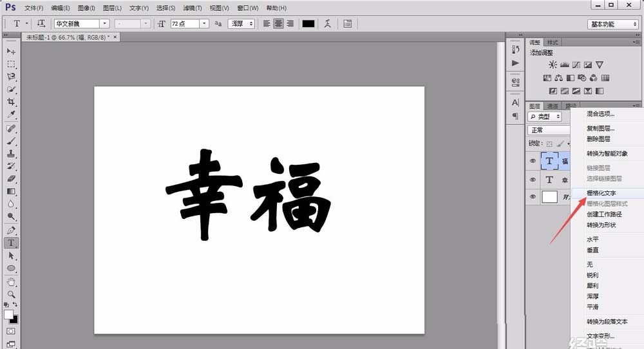Select the Eraser tool
Viewport: 644px width, 349px height.
[11, 178]
